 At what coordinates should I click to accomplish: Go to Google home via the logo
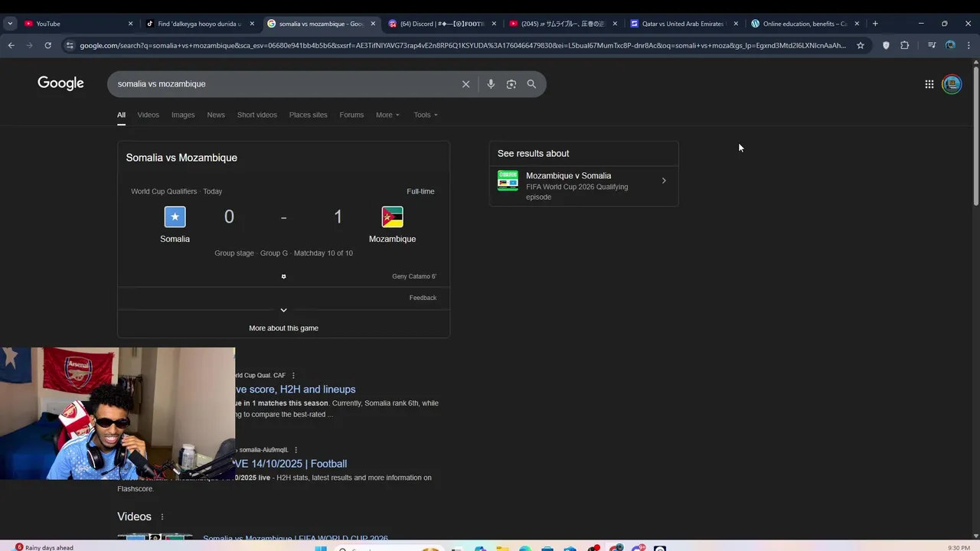point(60,83)
